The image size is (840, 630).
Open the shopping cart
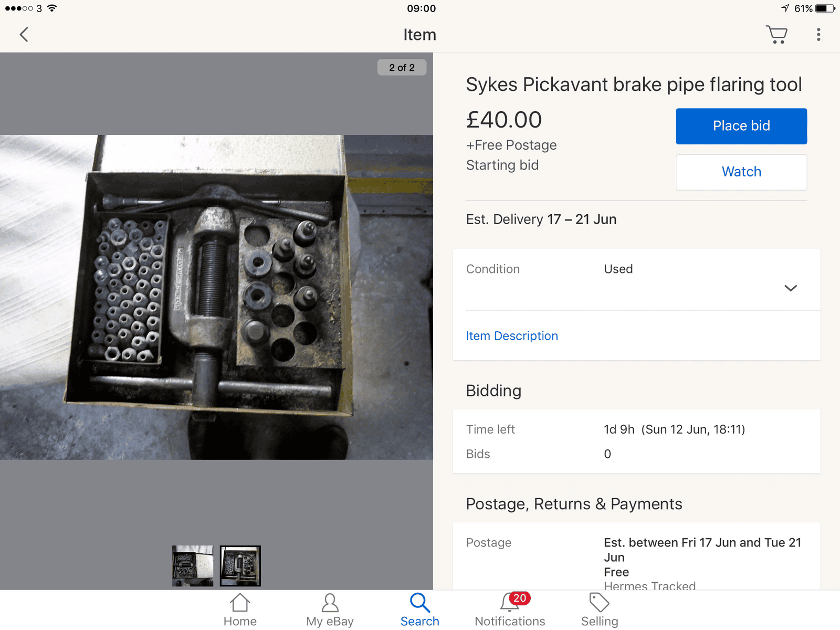776,35
